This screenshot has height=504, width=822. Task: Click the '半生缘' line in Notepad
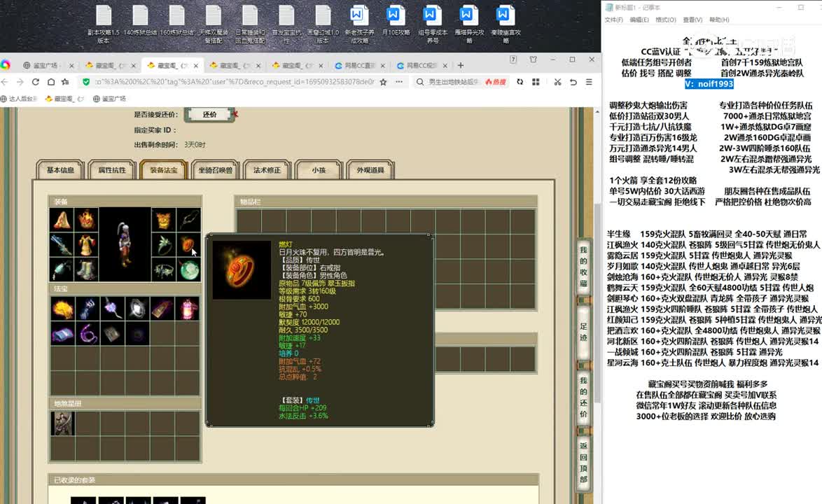(x=707, y=234)
